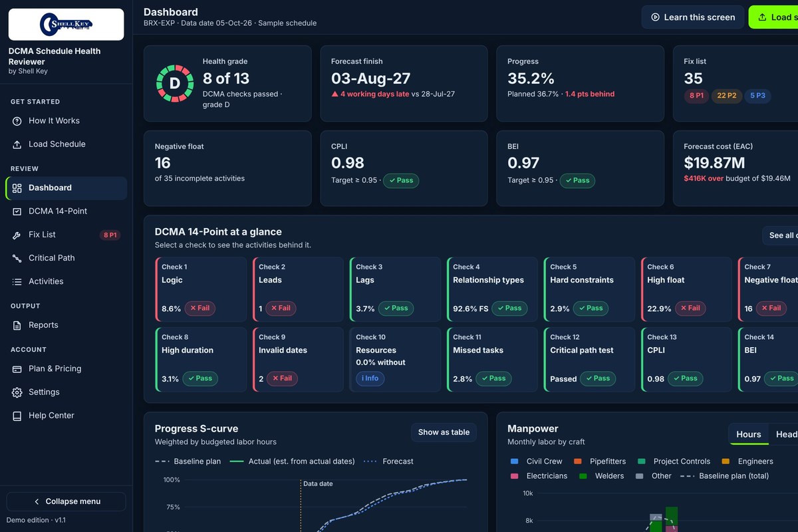Click the Negative float value 16

point(163,163)
